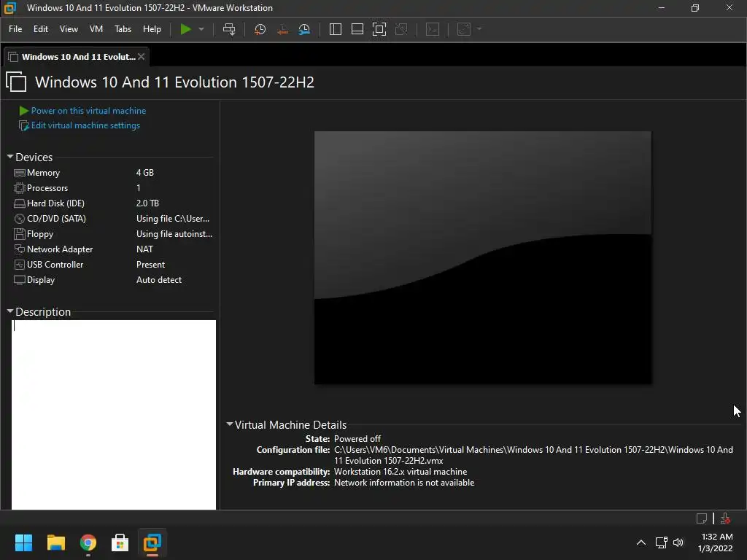Click the 4 GB memory value
747x560 pixels.
145,172
